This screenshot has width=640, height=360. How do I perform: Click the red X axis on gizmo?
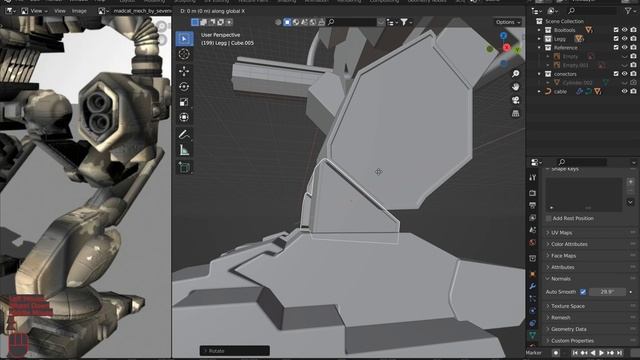(507, 48)
